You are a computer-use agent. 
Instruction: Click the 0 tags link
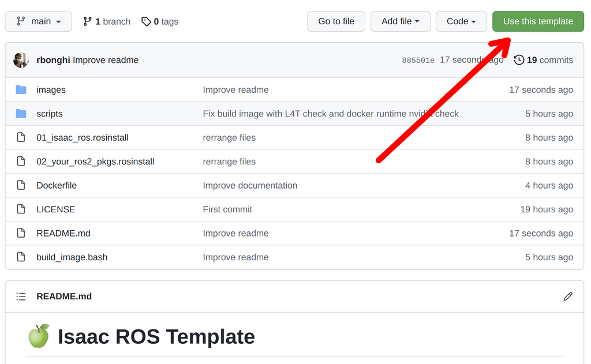pyautogui.click(x=160, y=21)
